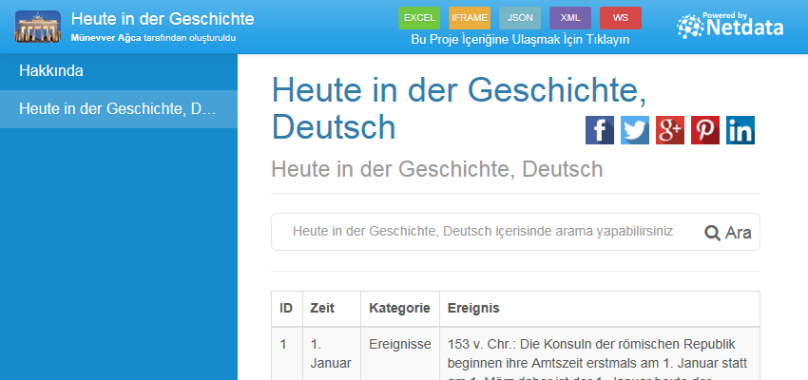Select the '1. Januar' Zeit cell
Viewport: 808px width, 380px height.
coord(330,354)
